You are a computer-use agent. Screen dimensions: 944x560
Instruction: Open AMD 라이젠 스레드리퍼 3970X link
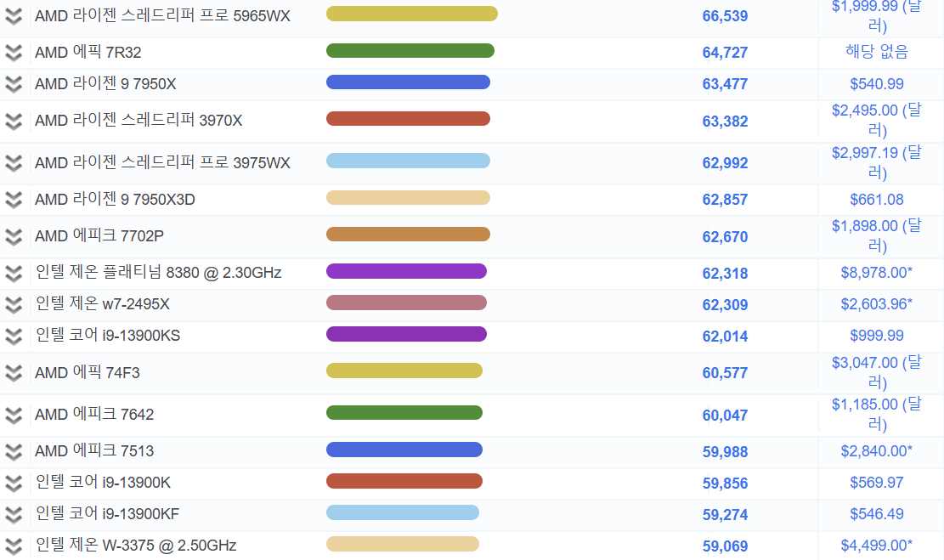pos(138,121)
